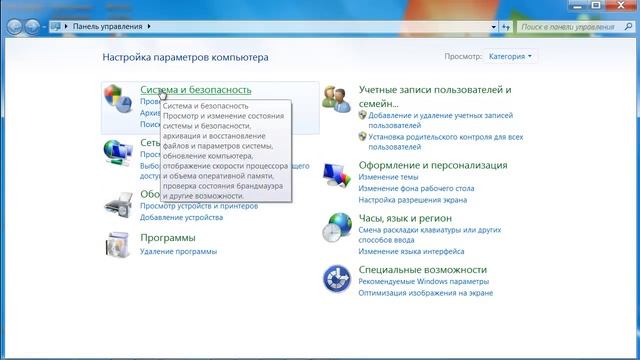This screenshot has width=640, height=360.
Task: Open Специальные возможности heading
Action: [x=423, y=270]
